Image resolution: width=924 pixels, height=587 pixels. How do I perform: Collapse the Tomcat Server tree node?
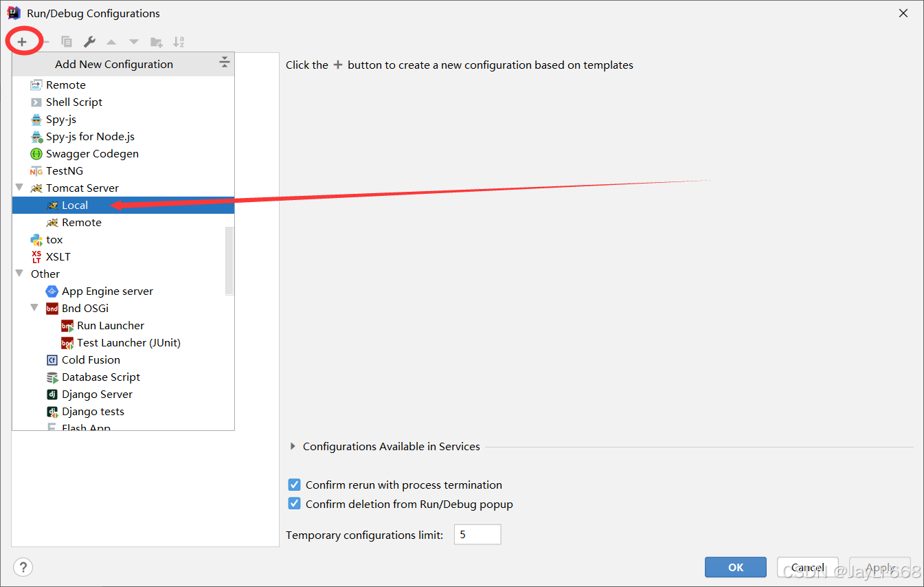pos(19,187)
